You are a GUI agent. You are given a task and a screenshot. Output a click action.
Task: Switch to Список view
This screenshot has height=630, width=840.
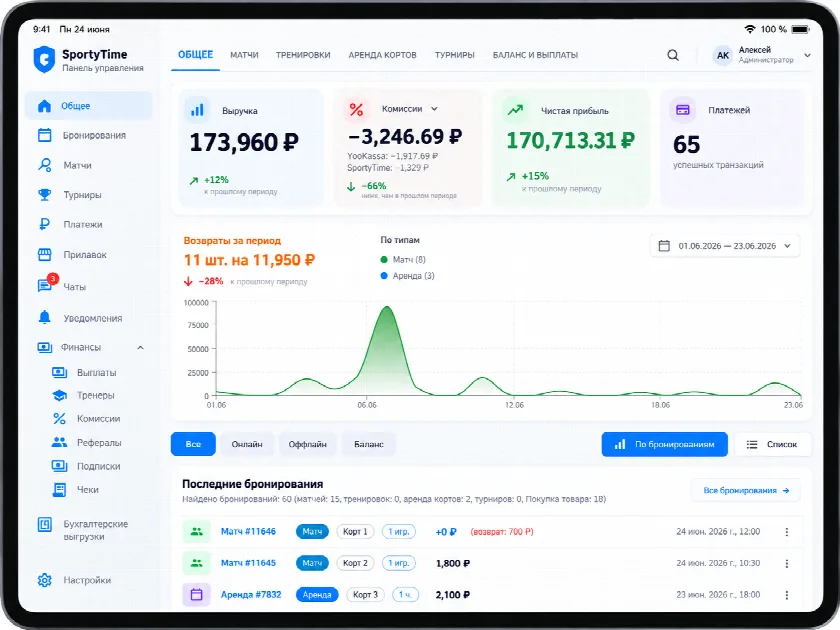[x=772, y=444]
